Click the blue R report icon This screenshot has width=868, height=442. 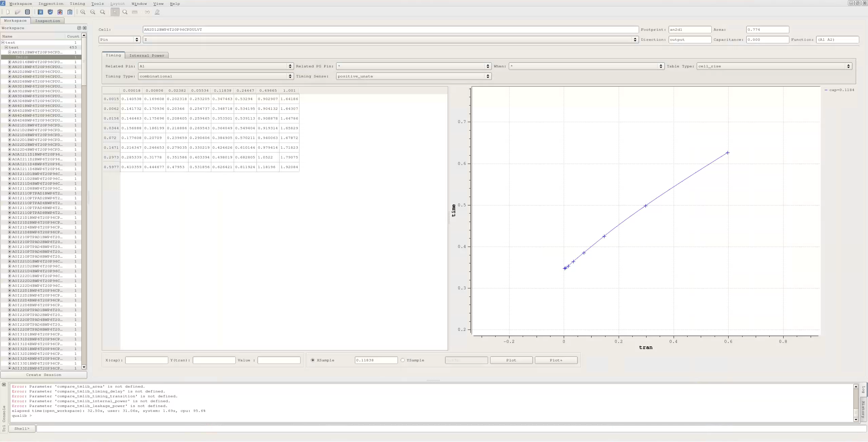coord(40,12)
